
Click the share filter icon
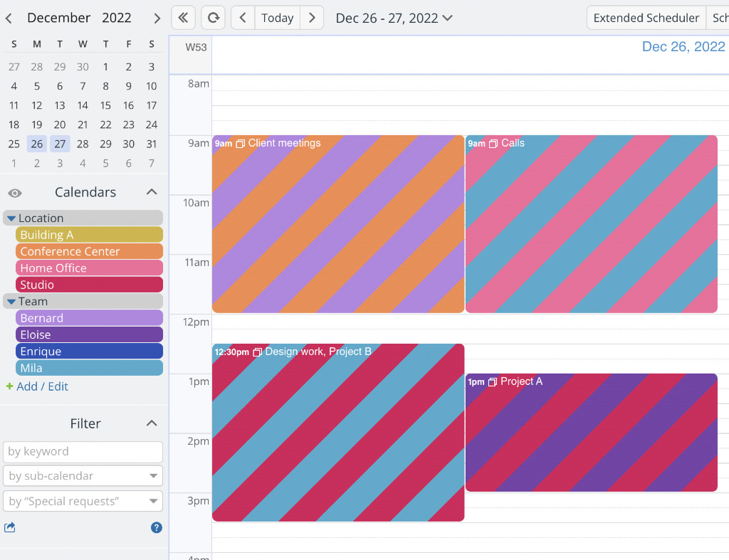click(10, 527)
